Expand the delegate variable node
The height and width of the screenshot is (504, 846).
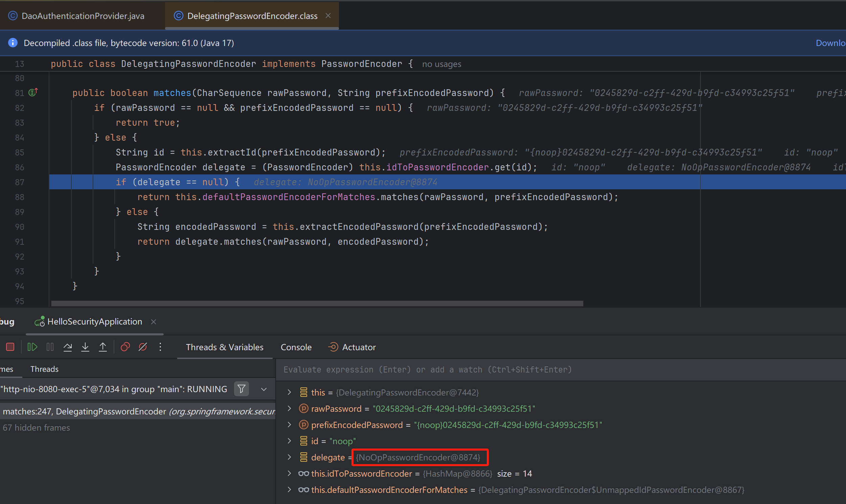coord(289,457)
